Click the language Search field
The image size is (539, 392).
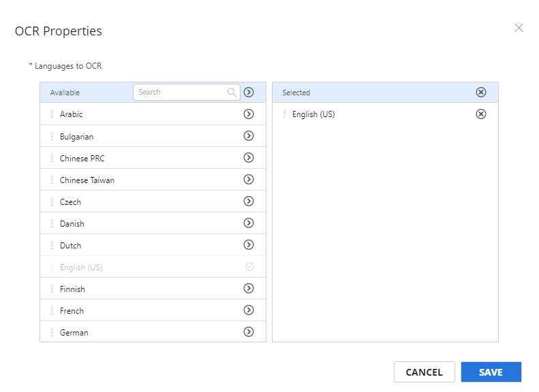tap(186, 93)
